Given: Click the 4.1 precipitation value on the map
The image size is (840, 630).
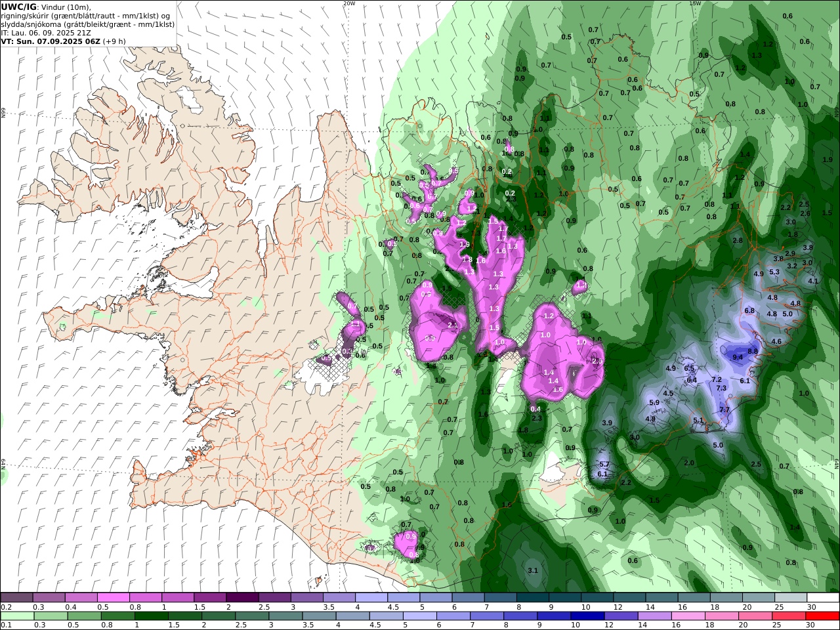Looking at the screenshot, I should point(813,281).
